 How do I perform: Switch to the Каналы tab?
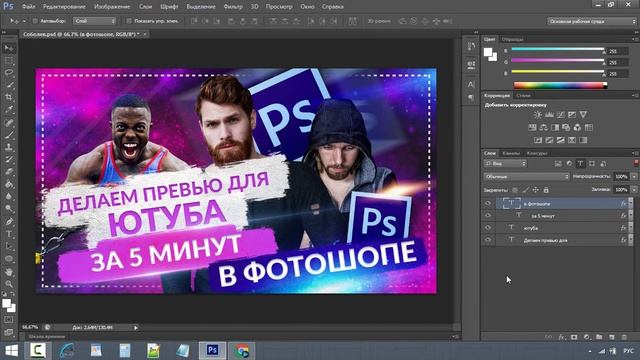pos(511,153)
